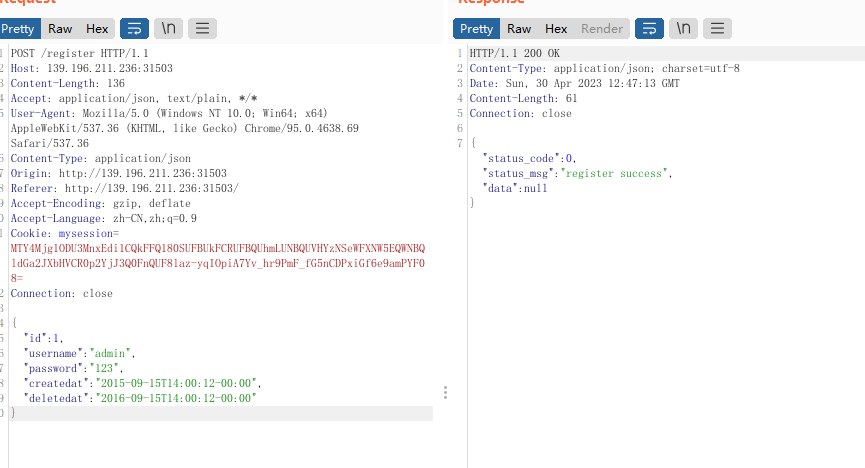Screen dimensions: 865x468
Task: Click the Accept header line
Action: point(134,98)
